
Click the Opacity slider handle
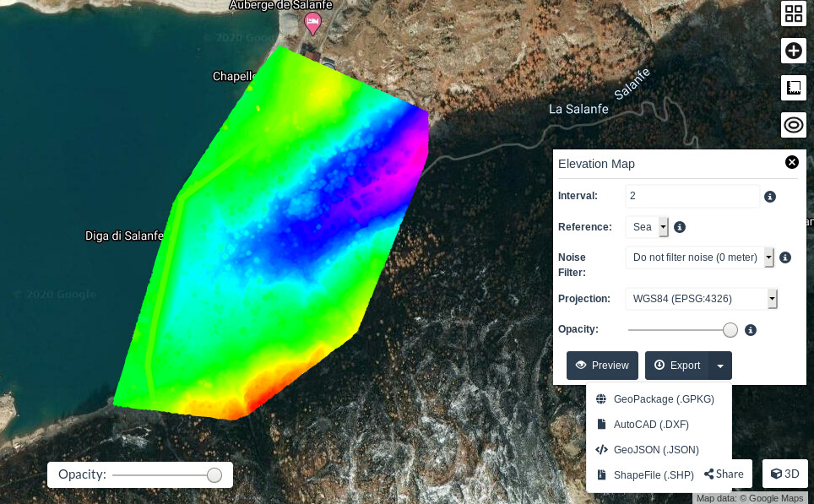click(730, 330)
